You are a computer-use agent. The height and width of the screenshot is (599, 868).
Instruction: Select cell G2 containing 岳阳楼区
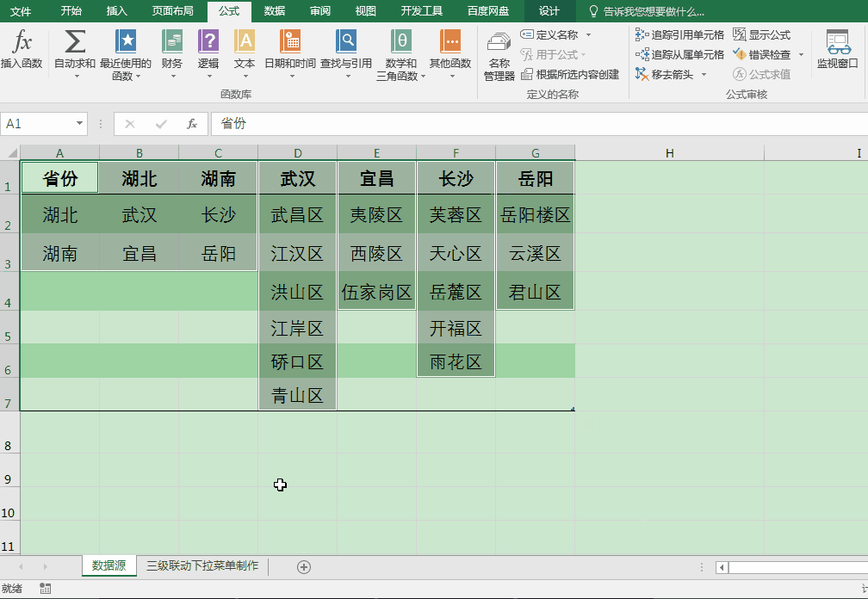click(536, 214)
